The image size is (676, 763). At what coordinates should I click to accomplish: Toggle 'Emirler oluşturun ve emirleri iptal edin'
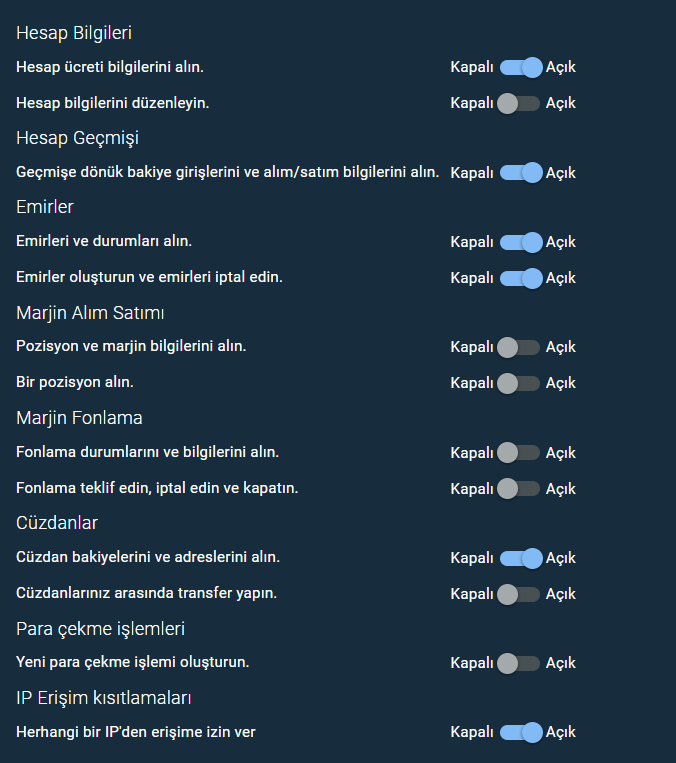520,277
